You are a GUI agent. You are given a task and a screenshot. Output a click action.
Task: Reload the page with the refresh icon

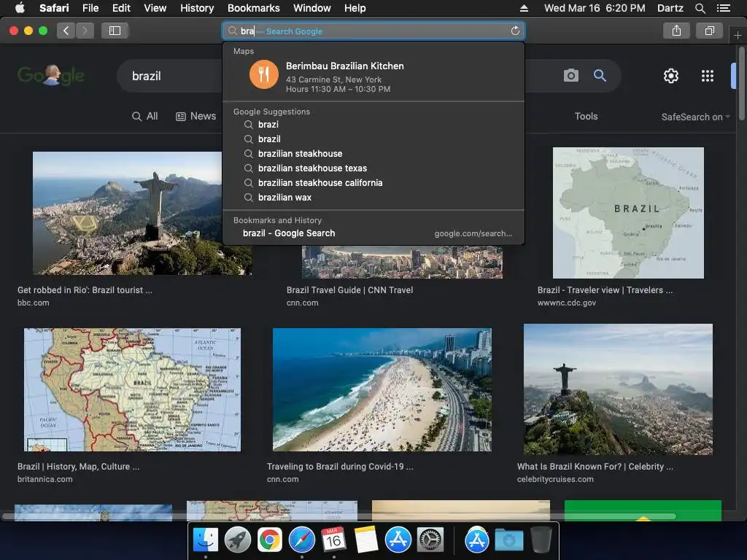(515, 31)
